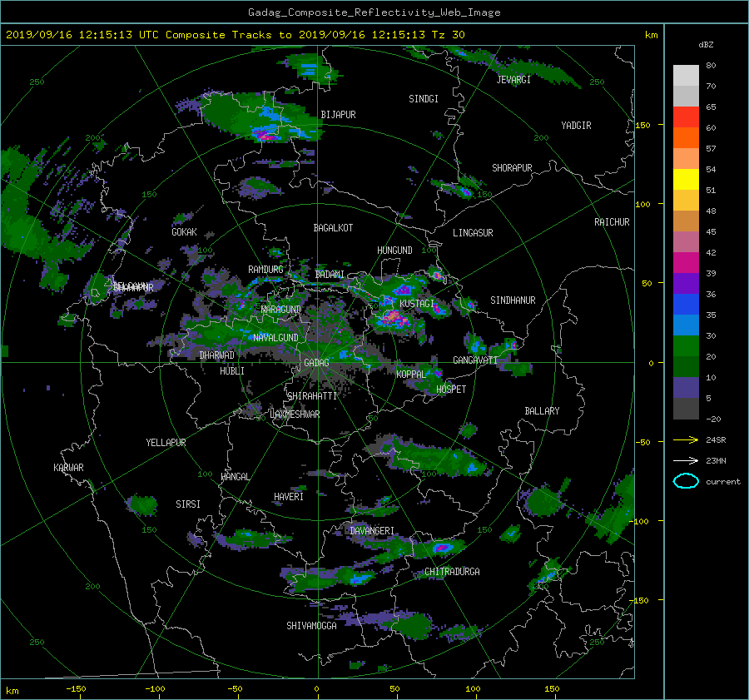
Task: Click the YADGIR city label
Action: tap(576, 126)
